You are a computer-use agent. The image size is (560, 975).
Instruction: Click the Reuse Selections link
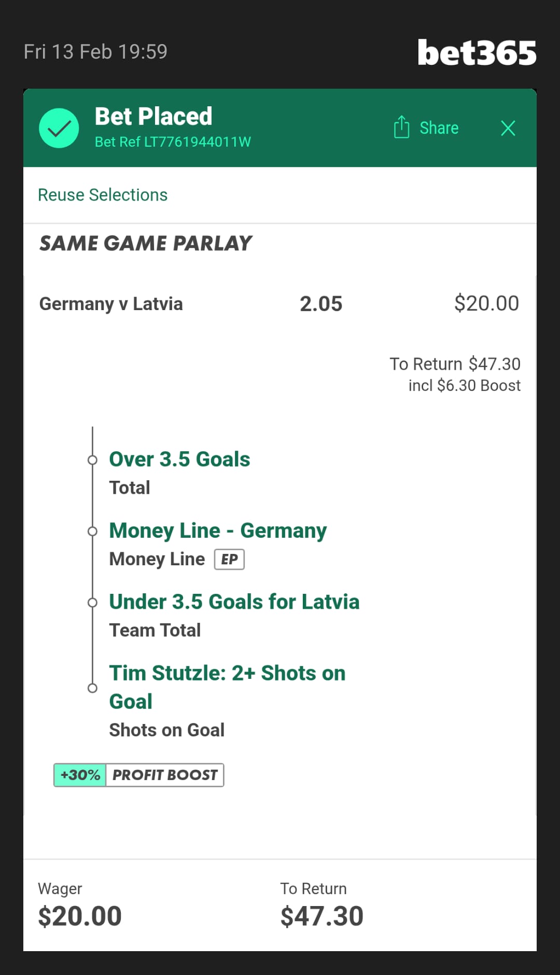(103, 195)
